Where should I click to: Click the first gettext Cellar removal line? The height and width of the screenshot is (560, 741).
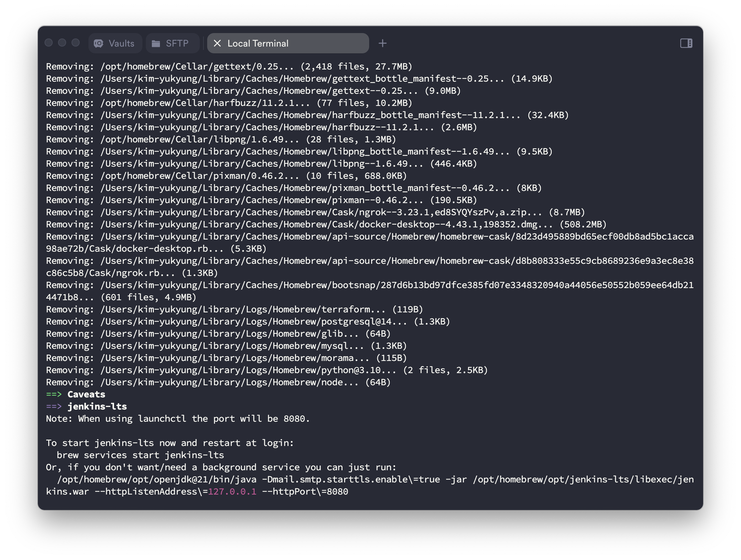229,66
